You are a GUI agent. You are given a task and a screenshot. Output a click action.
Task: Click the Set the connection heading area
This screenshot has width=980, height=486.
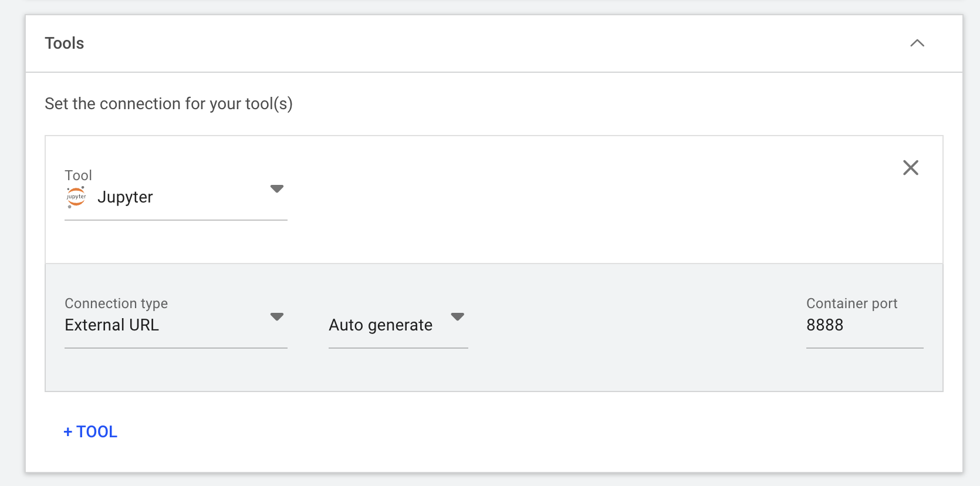coord(168,103)
